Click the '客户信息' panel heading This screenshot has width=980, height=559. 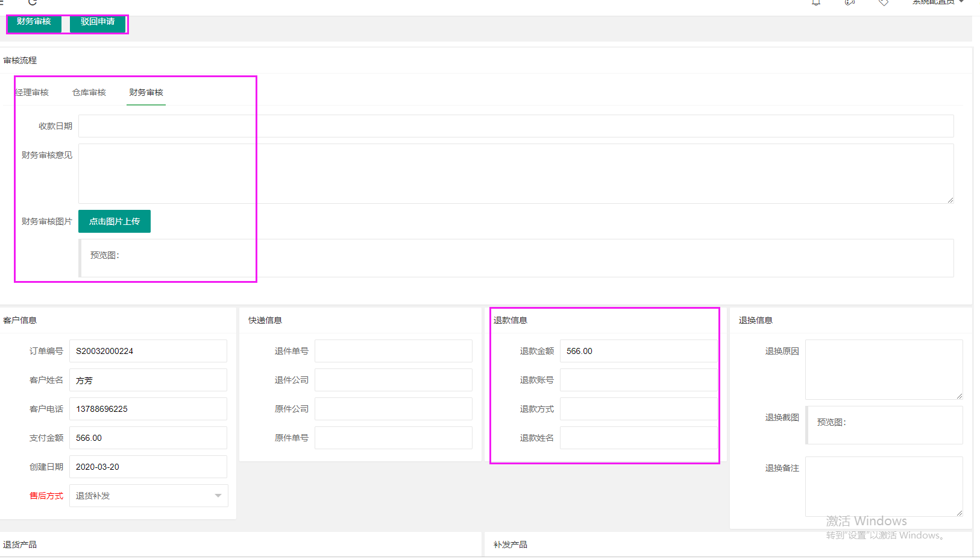click(20, 320)
